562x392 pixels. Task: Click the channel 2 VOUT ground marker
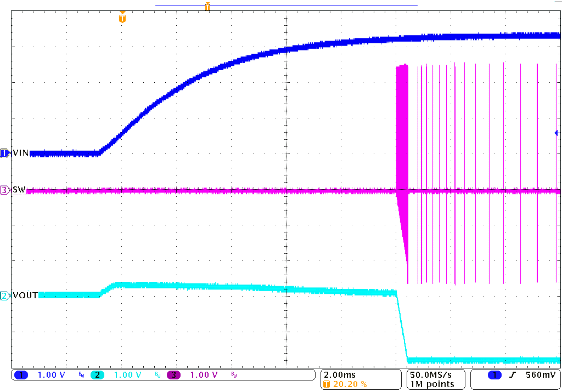[x=5, y=296]
